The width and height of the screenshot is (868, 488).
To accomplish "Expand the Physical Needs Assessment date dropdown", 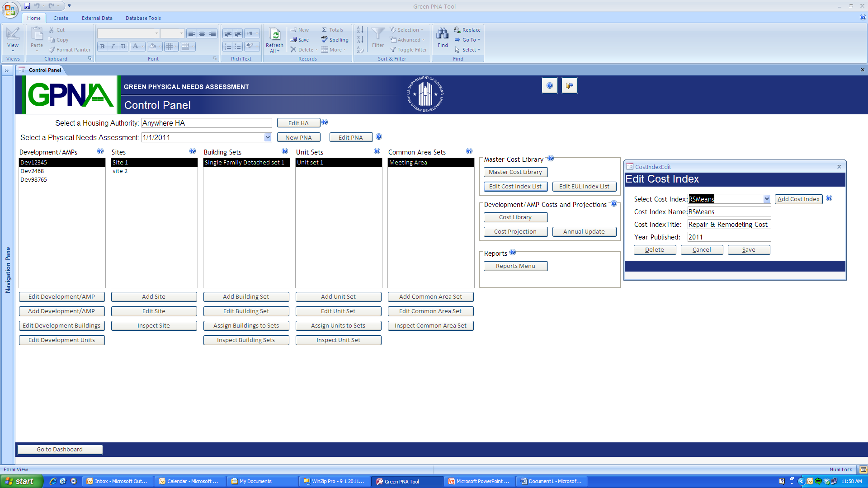I will pos(268,137).
